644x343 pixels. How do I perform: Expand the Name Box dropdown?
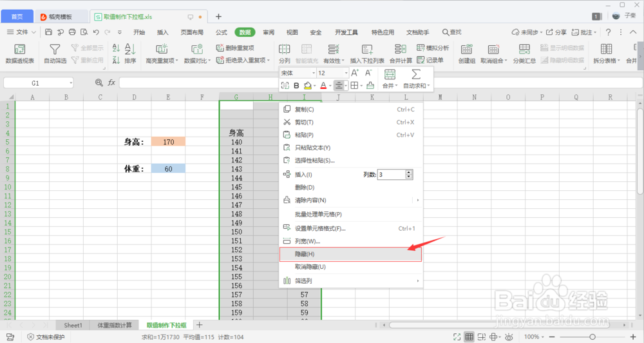(71, 83)
